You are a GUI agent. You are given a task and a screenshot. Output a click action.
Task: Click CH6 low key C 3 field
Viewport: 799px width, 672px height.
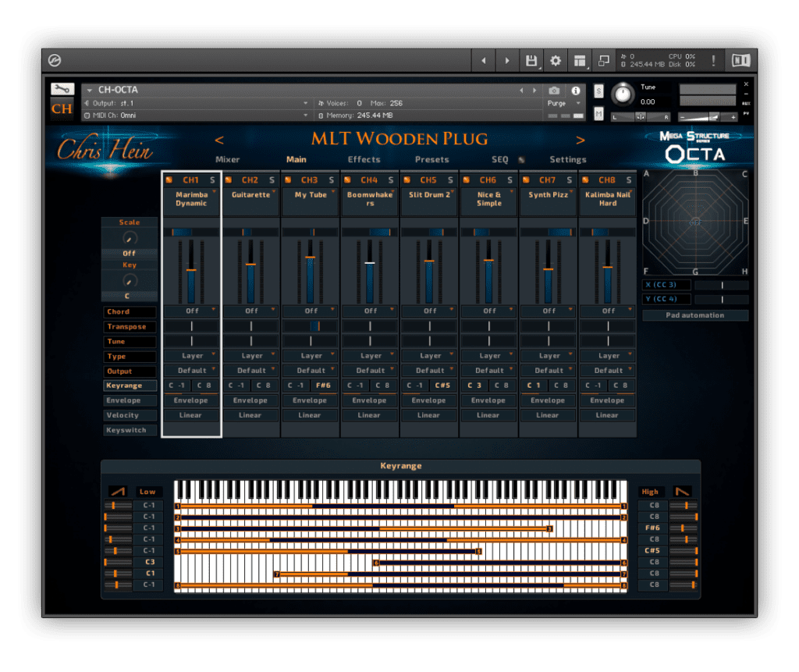(x=474, y=386)
